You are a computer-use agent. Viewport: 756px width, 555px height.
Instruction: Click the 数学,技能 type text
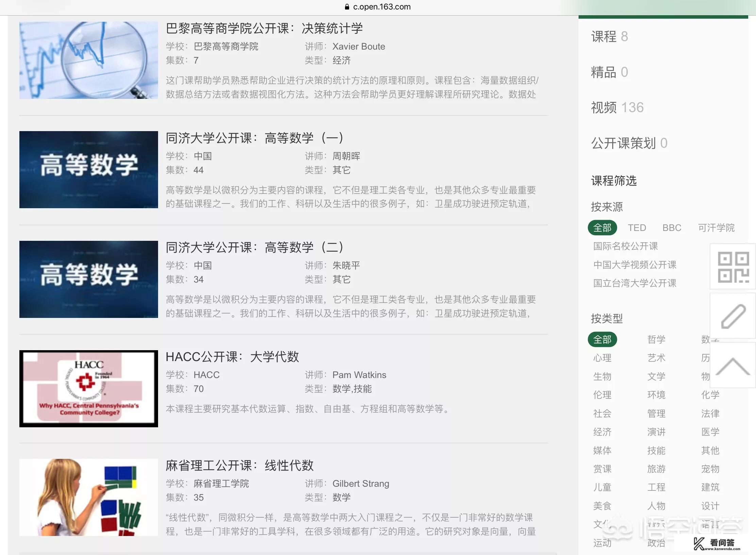[352, 389]
